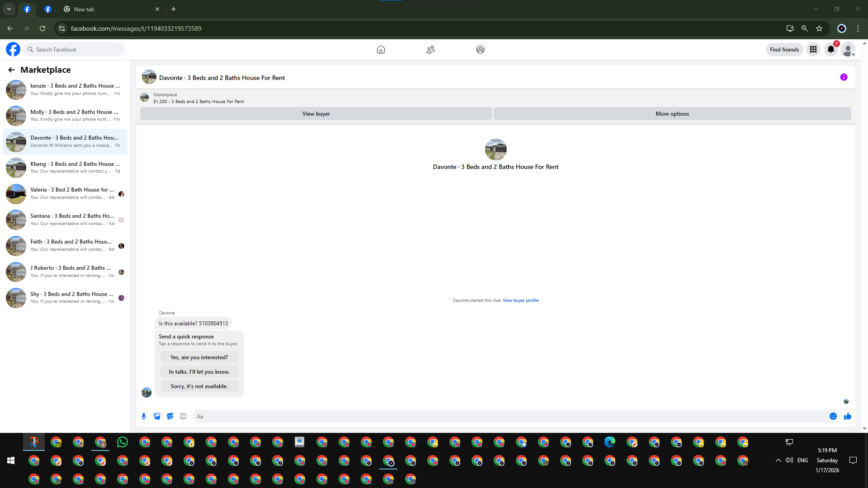Open tab search dropdown in Chrome
Image resolution: width=868 pixels, height=488 pixels.
(x=9, y=9)
